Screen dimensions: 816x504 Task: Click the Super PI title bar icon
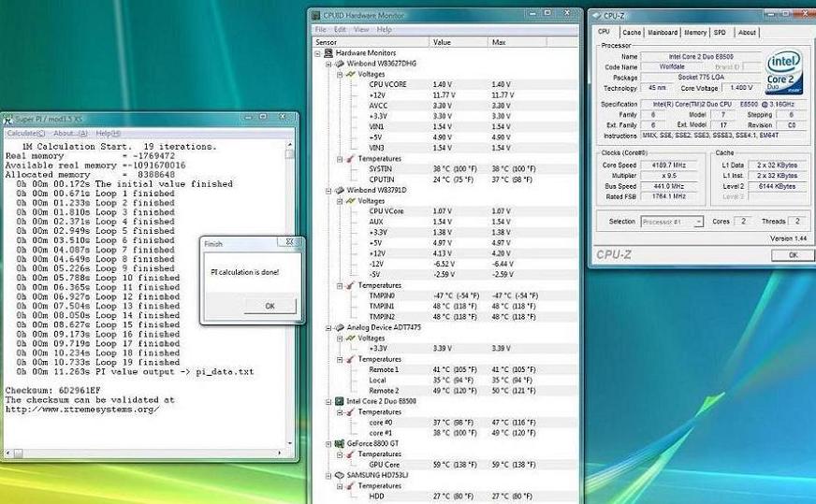(8, 120)
